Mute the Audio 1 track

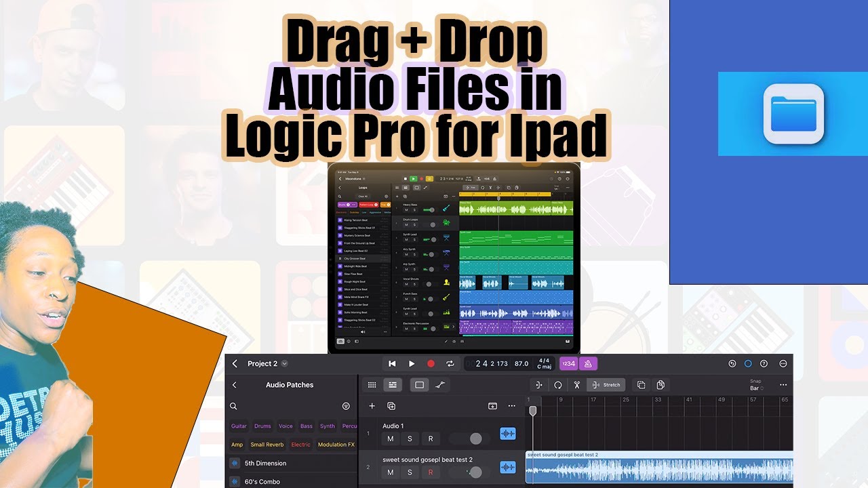391,439
